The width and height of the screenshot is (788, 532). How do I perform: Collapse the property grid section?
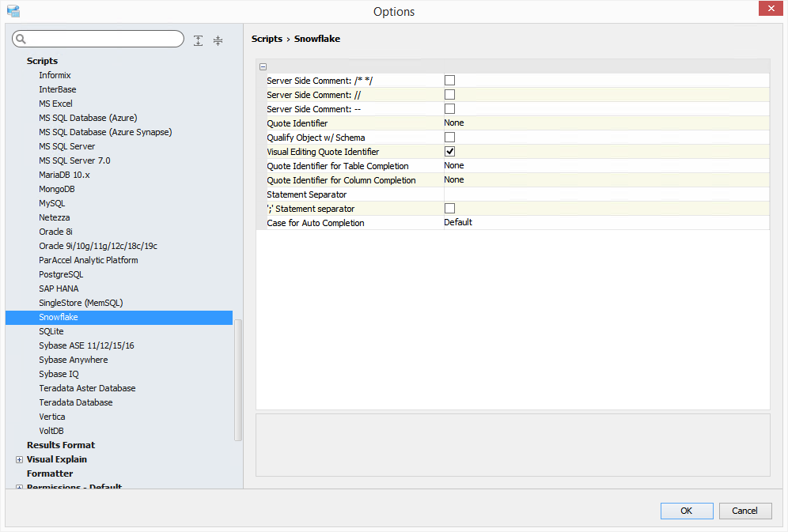click(263, 67)
